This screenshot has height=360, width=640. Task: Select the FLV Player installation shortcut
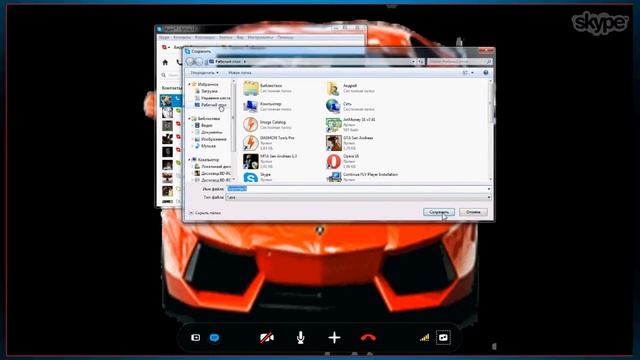click(362, 177)
